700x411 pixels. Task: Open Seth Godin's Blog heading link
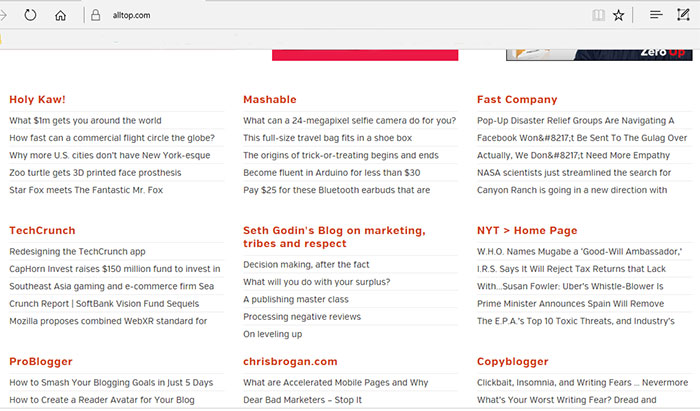pos(334,237)
